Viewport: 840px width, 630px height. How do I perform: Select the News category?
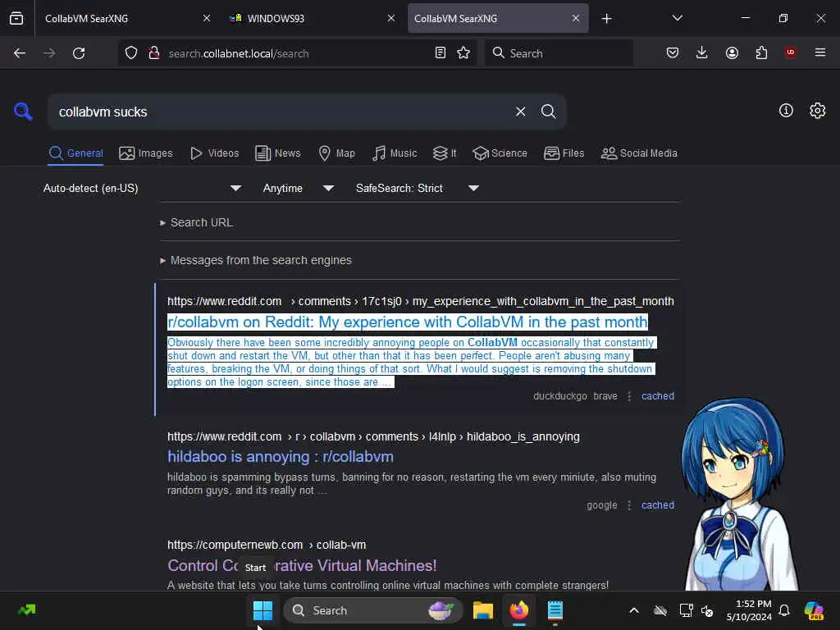point(278,153)
